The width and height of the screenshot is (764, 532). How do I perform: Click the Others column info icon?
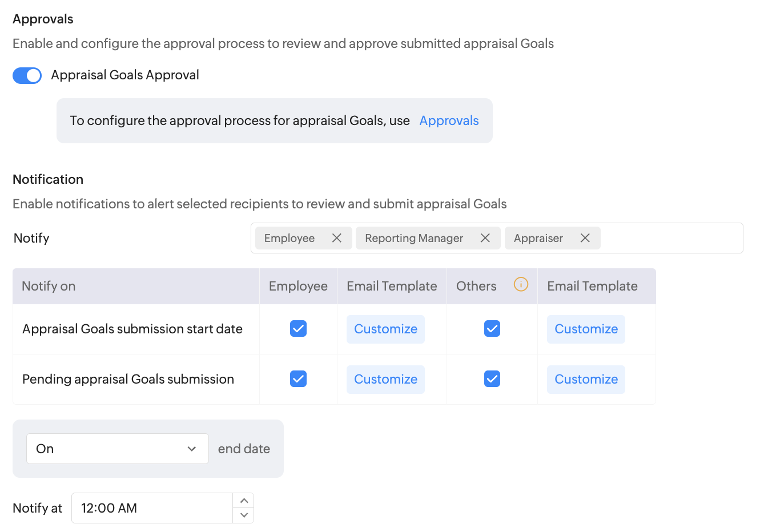click(x=521, y=284)
